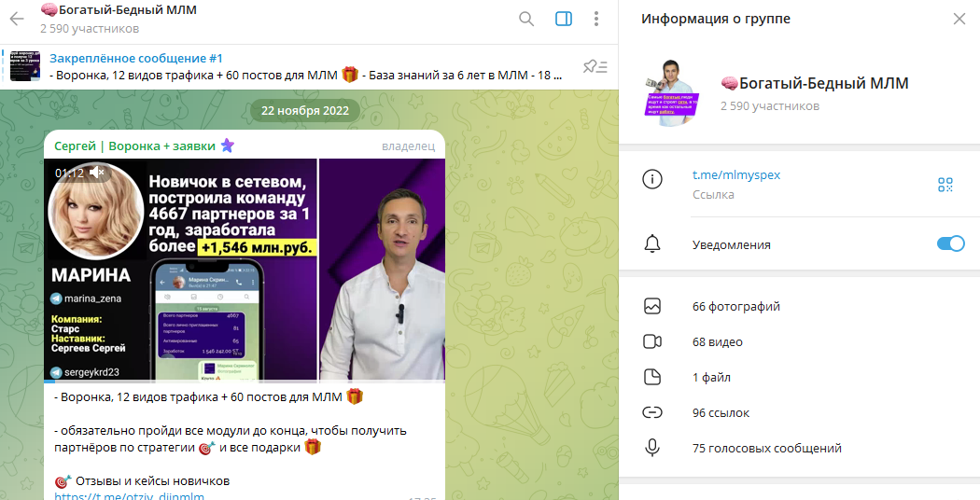
Task: Toggle the Уведомления switch
Action: [x=951, y=243]
